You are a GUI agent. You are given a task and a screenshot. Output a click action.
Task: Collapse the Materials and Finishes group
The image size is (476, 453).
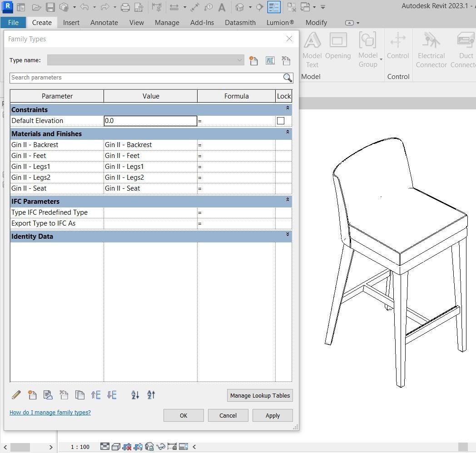click(288, 132)
